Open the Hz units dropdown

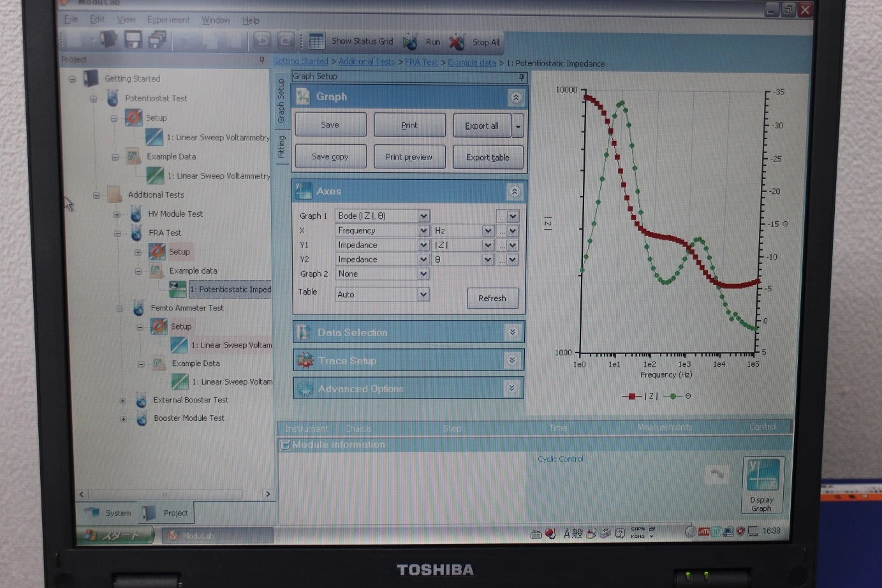click(488, 231)
